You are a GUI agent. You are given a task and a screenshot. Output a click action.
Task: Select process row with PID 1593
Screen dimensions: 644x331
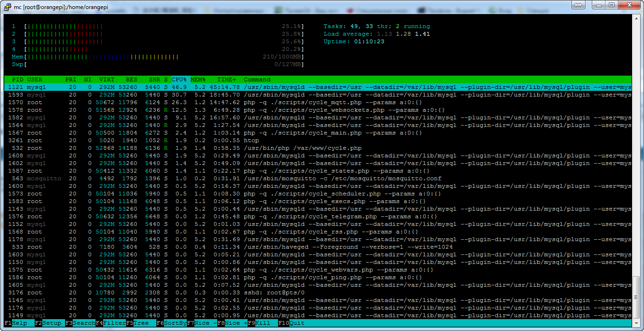(x=318, y=95)
